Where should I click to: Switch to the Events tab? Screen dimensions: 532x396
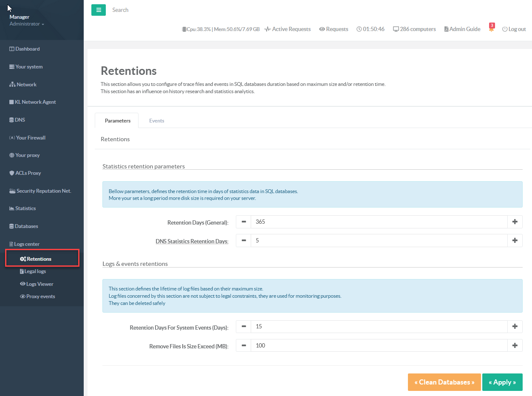tap(156, 121)
